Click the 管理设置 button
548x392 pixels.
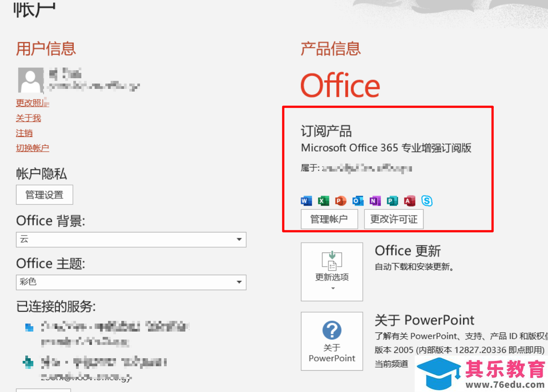(x=44, y=195)
